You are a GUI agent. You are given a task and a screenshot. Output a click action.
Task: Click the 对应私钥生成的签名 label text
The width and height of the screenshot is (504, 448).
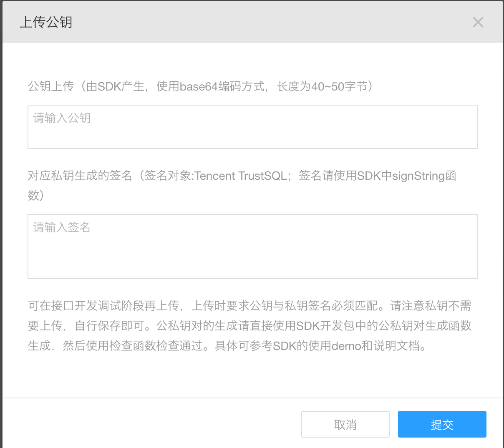click(80, 176)
